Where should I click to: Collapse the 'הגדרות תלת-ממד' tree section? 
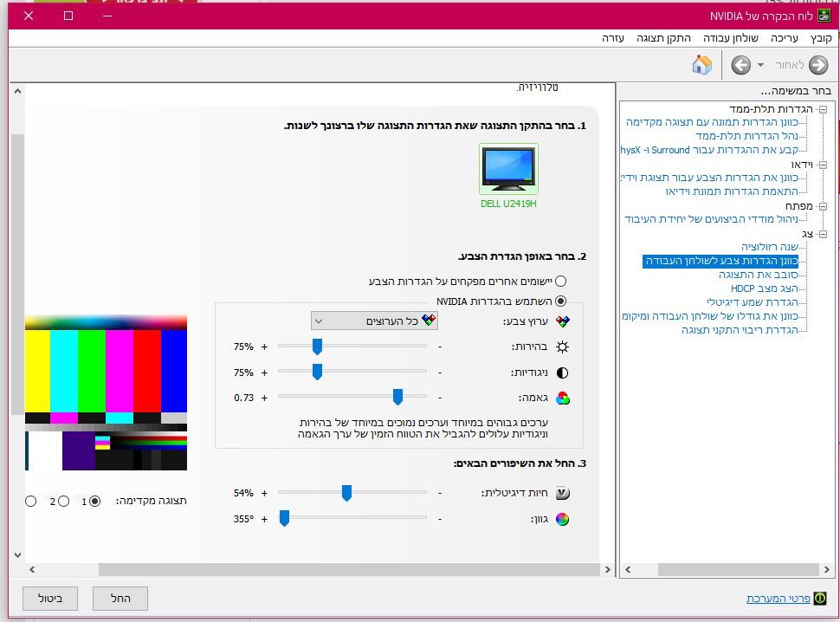tap(824, 109)
